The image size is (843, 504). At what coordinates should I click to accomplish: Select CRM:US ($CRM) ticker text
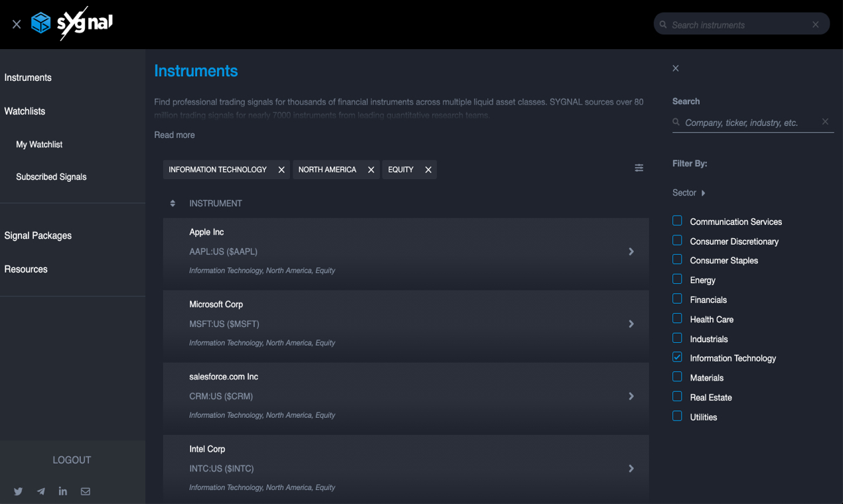[221, 397]
